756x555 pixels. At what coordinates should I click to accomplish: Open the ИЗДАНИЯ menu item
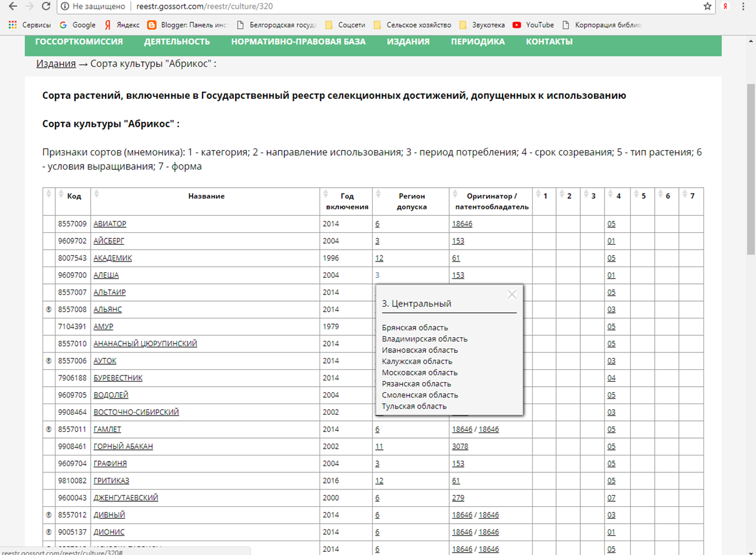(x=406, y=41)
